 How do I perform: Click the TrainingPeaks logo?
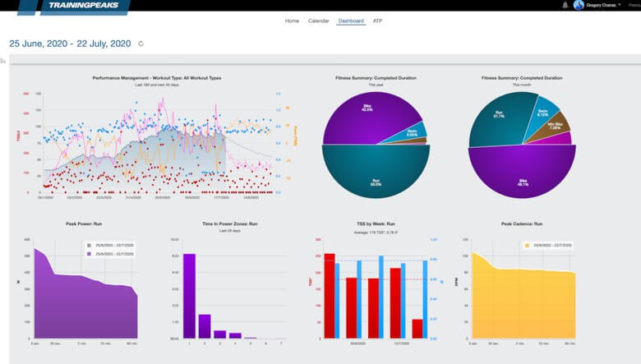(83, 5)
